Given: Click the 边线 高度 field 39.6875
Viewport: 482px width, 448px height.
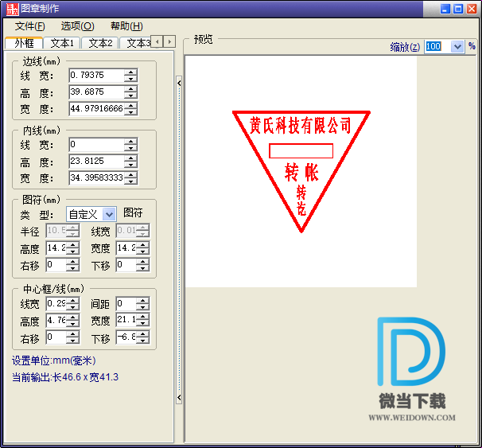Looking at the screenshot, I should pos(96,92).
